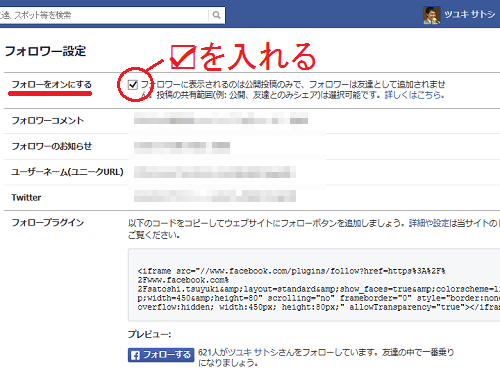500x388 pixels.
Task: Select the フォロープラグイン row label
Action: pyautogui.click(x=48, y=222)
